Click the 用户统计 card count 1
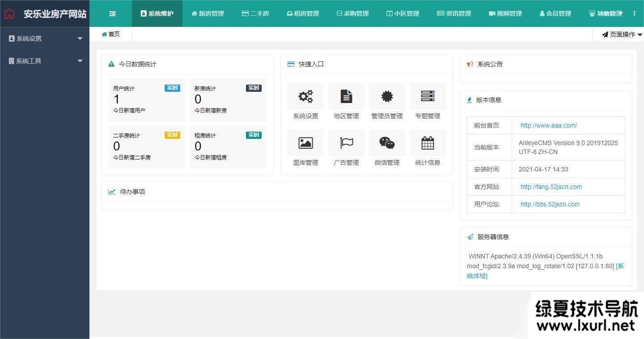 [117, 99]
